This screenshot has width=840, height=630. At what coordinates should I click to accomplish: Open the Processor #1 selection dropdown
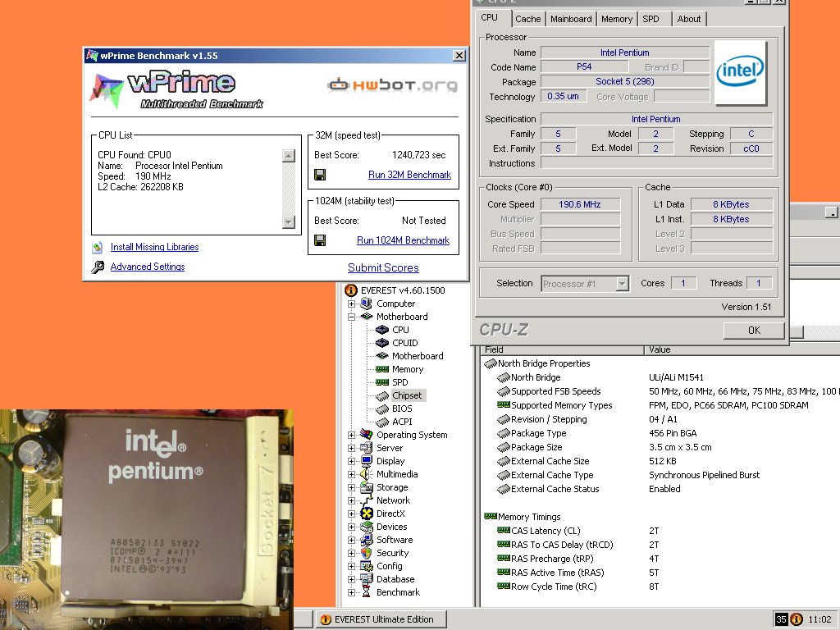point(622,283)
